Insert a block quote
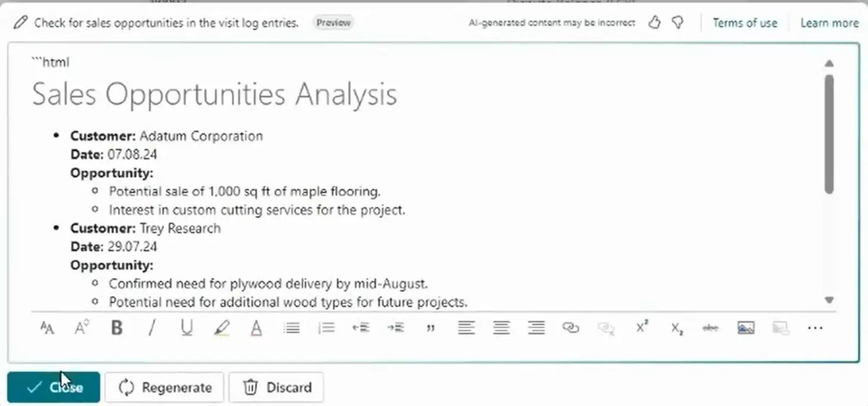The height and width of the screenshot is (406, 868). tap(431, 328)
